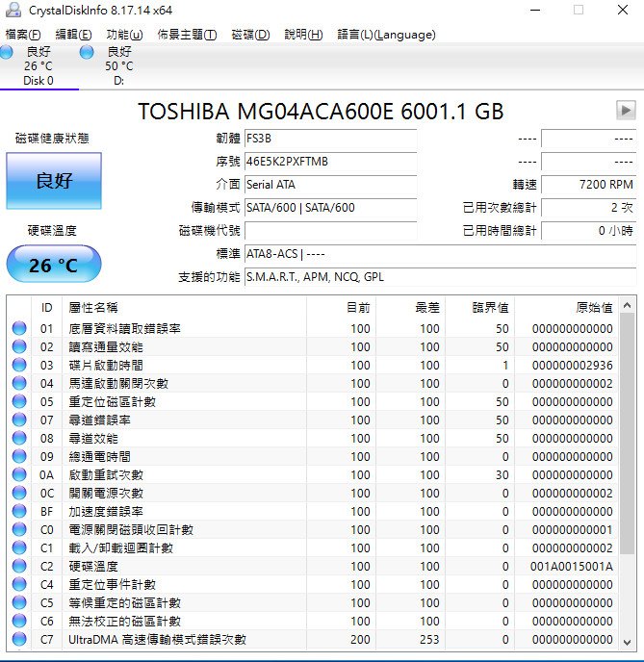
Task: Switch to the D: disk tab at 50 °C
Action: (x=119, y=65)
